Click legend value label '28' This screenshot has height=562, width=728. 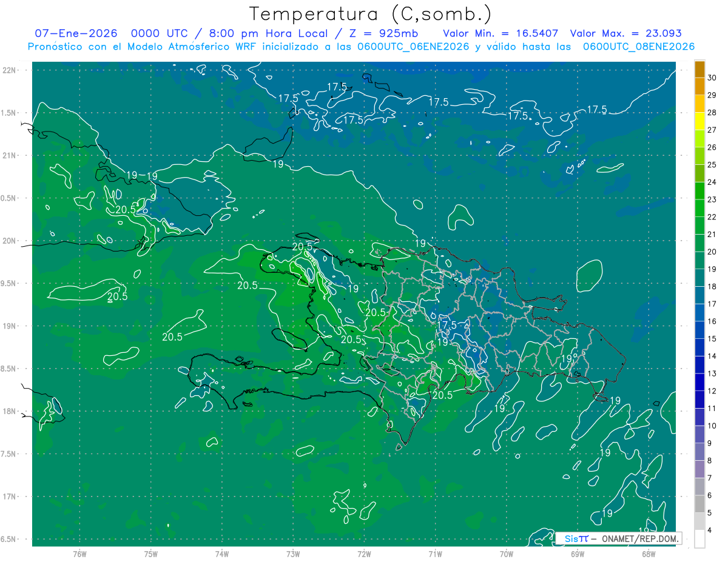point(712,113)
